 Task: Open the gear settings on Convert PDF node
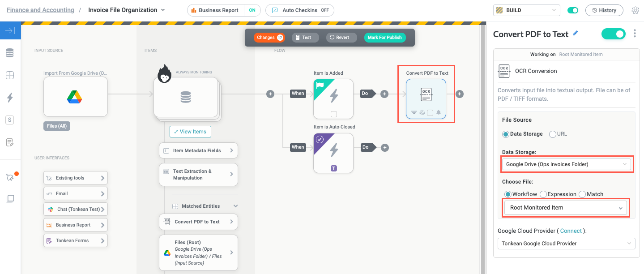click(x=422, y=112)
